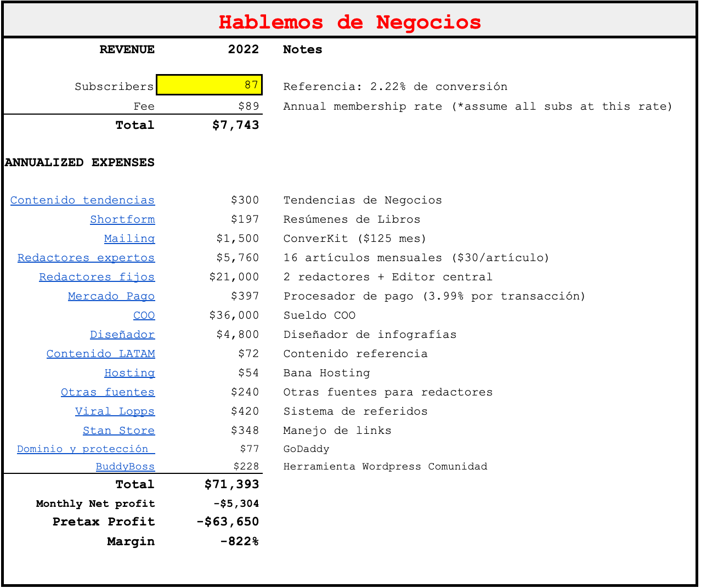The width and height of the screenshot is (701, 588).
Task: Click the $348 Stan Store amount
Action: point(245,431)
